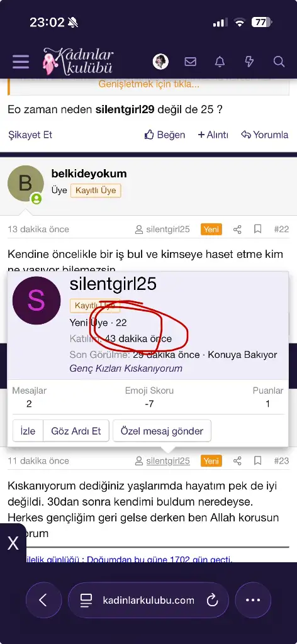Image resolution: width=297 pixels, height=644 pixels.
Task: Click Beğen to like the post
Action: [x=165, y=135]
